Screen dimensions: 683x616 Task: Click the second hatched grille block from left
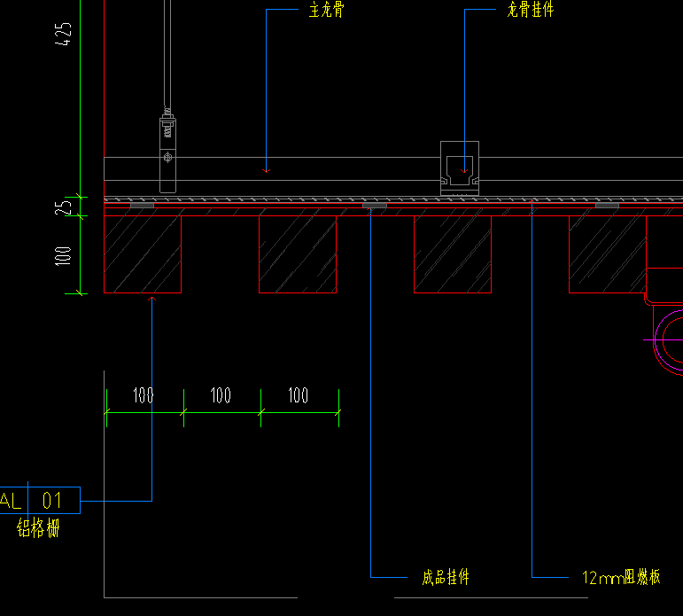(x=297, y=254)
